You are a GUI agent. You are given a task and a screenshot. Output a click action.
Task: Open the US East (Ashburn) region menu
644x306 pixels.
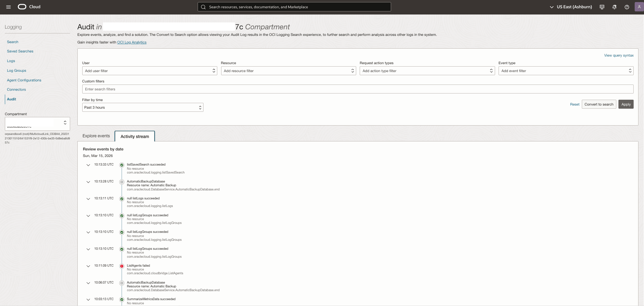click(571, 7)
